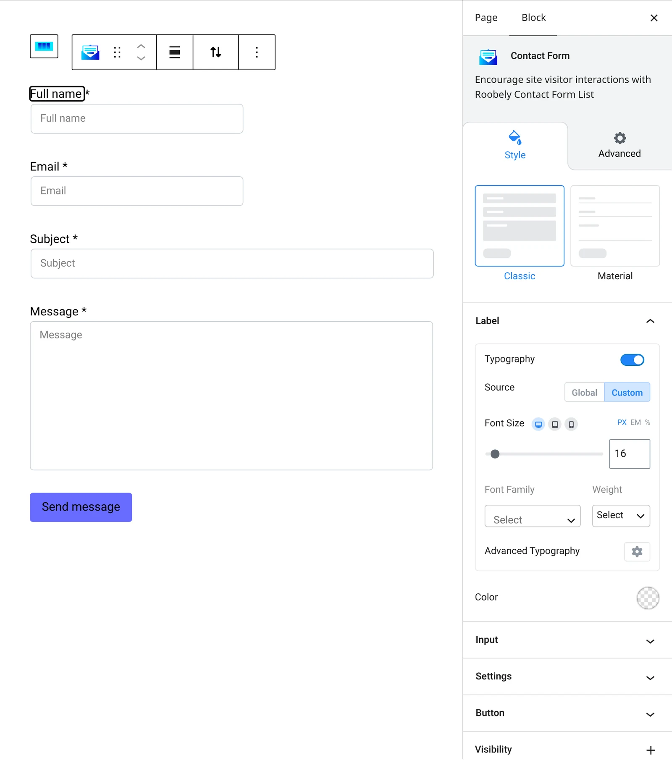Open the Advanced tab
The height and width of the screenshot is (784, 672).
click(619, 146)
